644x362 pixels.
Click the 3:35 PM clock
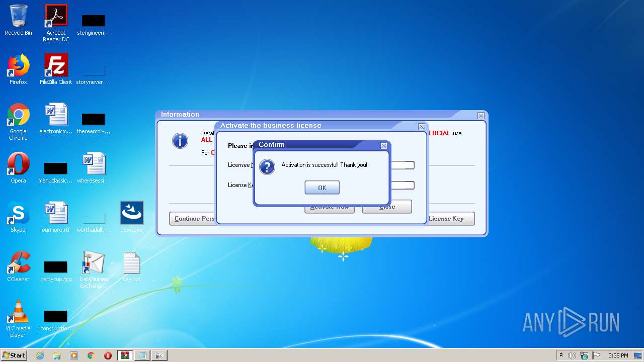(x=618, y=355)
